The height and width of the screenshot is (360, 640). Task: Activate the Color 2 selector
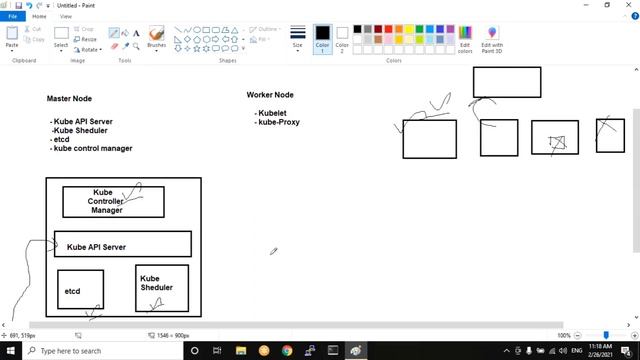(342, 39)
